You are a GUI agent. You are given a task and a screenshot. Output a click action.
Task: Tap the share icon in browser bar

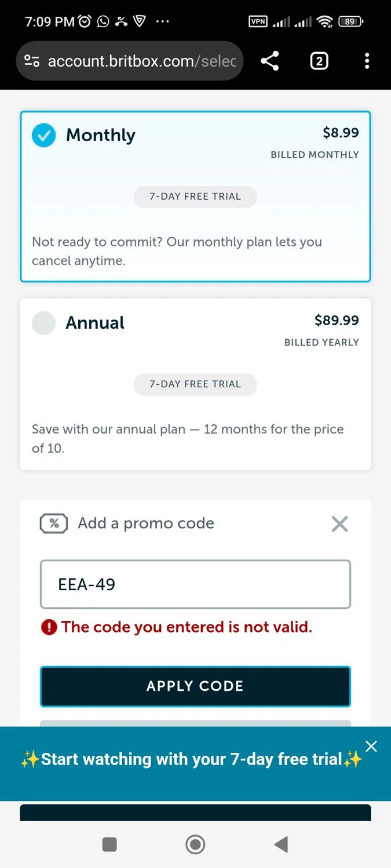[269, 61]
